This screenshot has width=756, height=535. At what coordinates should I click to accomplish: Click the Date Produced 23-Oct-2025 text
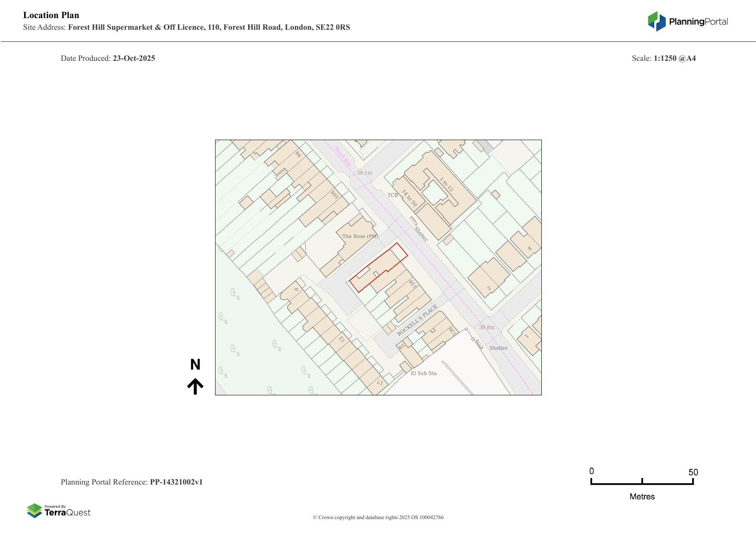pos(108,58)
